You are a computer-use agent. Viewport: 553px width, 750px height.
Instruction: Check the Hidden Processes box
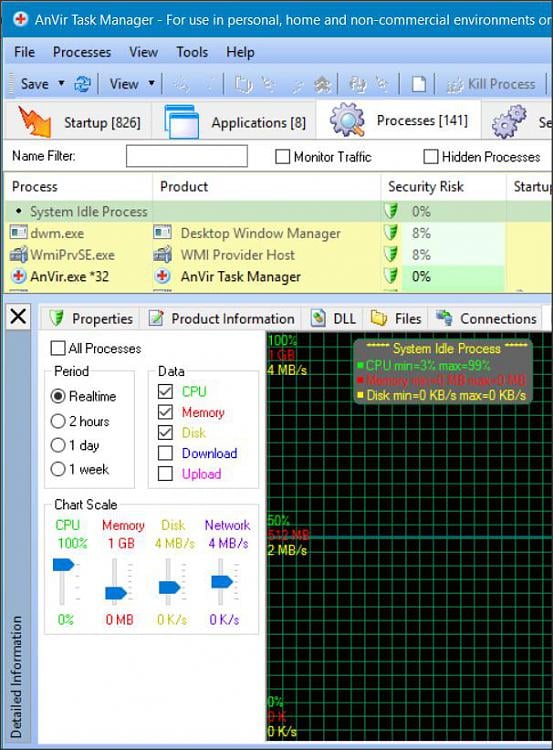pyautogui.click(x=431, y=156)
